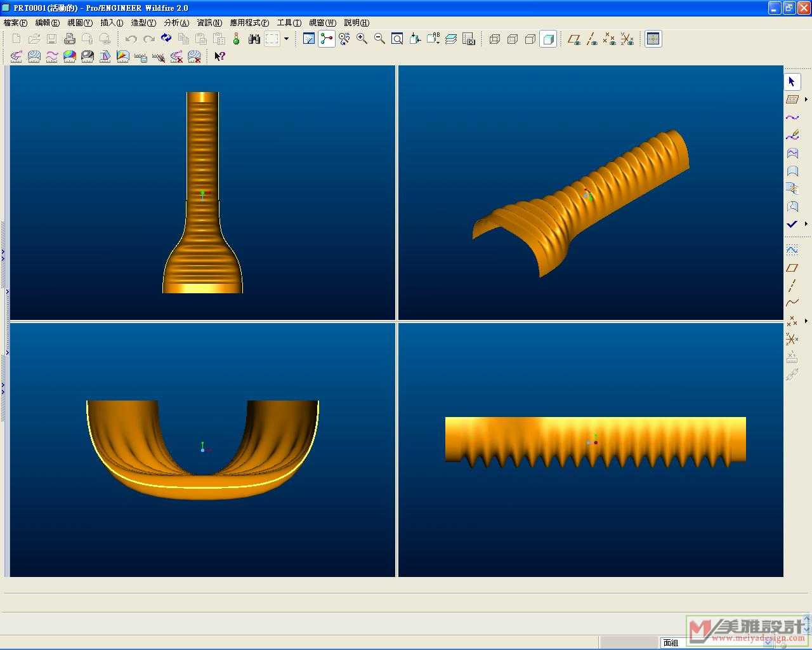Toggle coordinate systems display
This screenshot has width=812, height=650.
pos(627,39)
